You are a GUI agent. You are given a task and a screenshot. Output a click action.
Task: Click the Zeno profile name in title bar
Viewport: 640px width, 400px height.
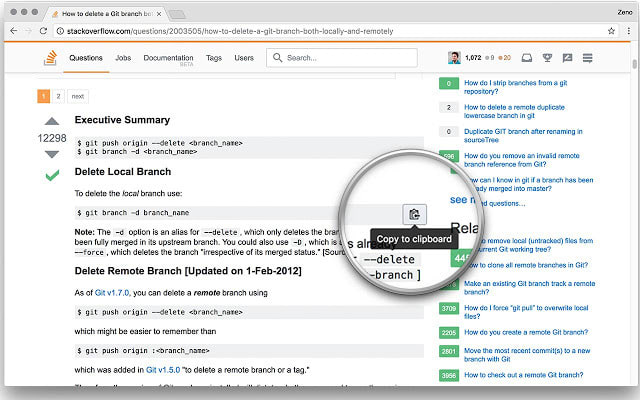click(x=624, y=13)
